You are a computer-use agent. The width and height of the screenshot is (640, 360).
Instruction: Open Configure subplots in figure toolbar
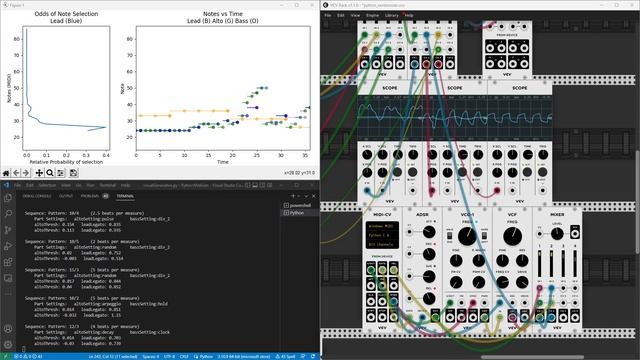tap(61, 173)
